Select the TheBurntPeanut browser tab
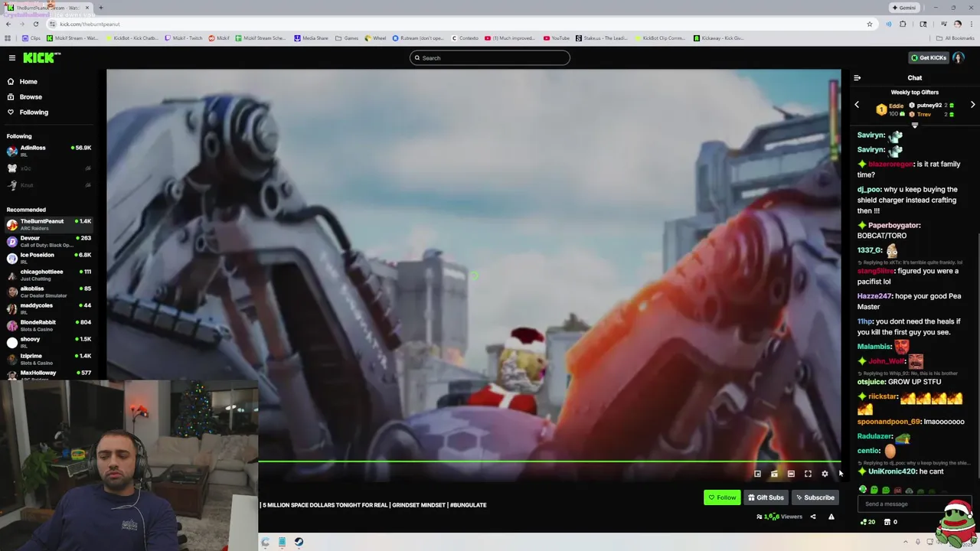The image size is (980, 551). click(48, 8)
